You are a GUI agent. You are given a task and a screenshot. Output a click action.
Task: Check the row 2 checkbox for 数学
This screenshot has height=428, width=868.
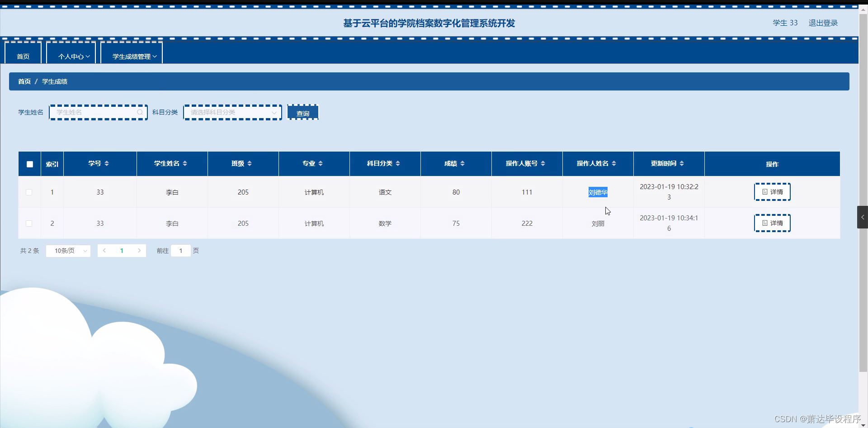point(29,224)
